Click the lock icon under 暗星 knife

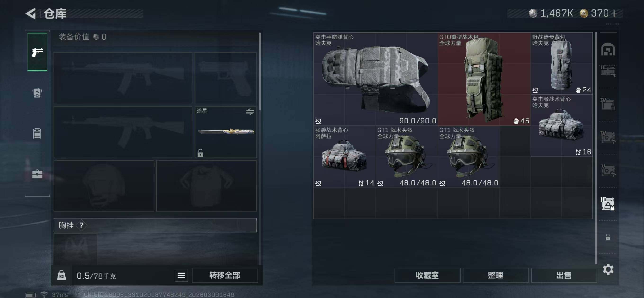200,153
